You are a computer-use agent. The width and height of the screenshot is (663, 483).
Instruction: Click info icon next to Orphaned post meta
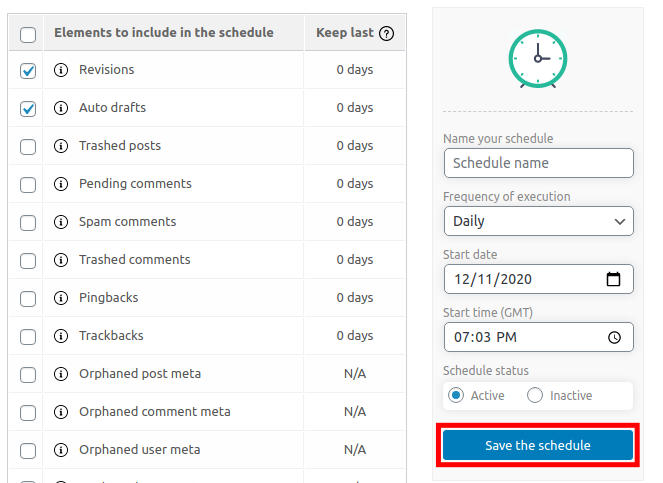point(60,374)
